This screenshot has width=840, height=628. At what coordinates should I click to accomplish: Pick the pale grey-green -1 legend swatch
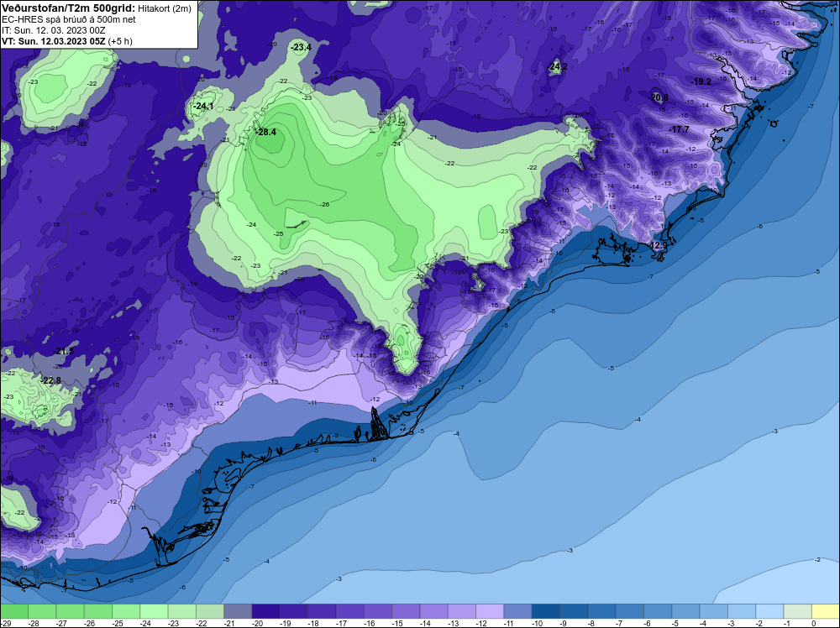pyautogui.click(x=797, y=611)
